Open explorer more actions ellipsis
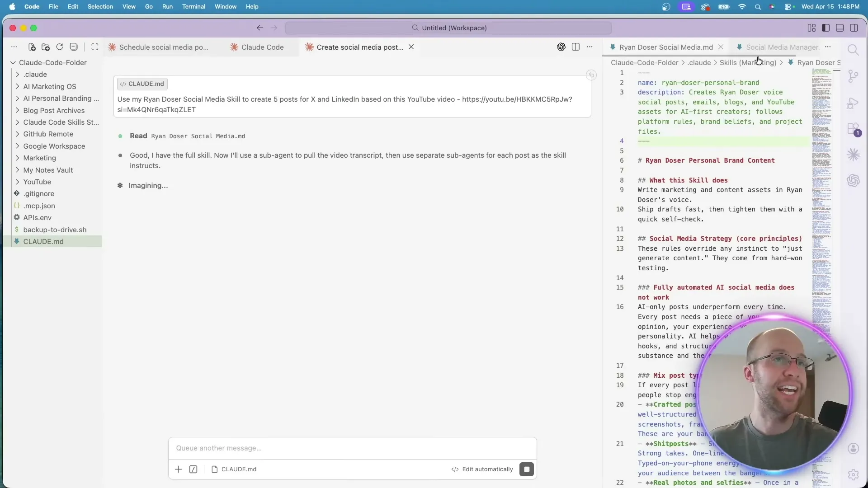Screen dimensions: 868x488 pyautogui.click(x=14, y=47)
